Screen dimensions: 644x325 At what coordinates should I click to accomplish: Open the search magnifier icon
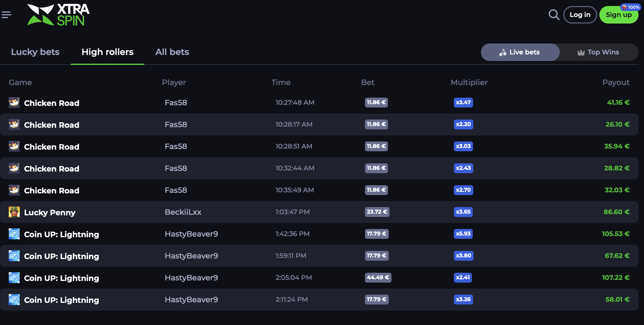554,15
